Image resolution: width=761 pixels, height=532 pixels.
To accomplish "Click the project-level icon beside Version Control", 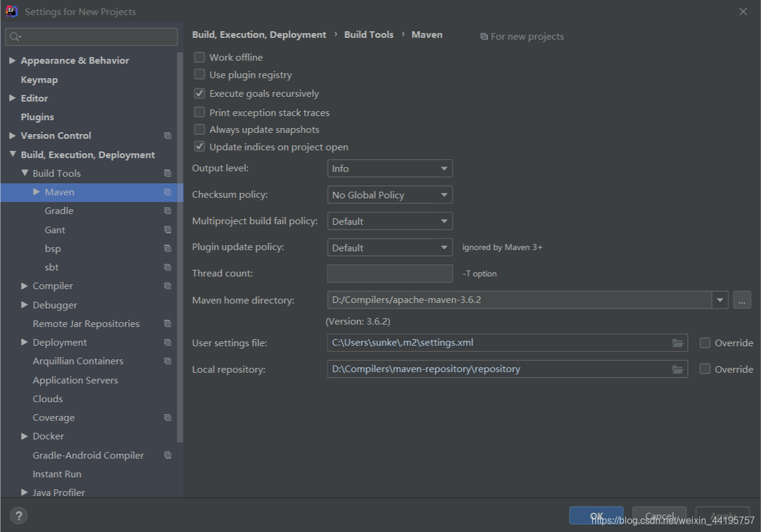I will [168, 136].
